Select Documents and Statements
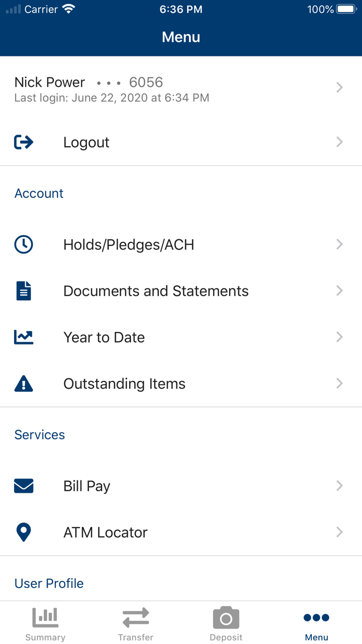Image resolution: width=362 pixels, height=644 pixels. [181, 290]
